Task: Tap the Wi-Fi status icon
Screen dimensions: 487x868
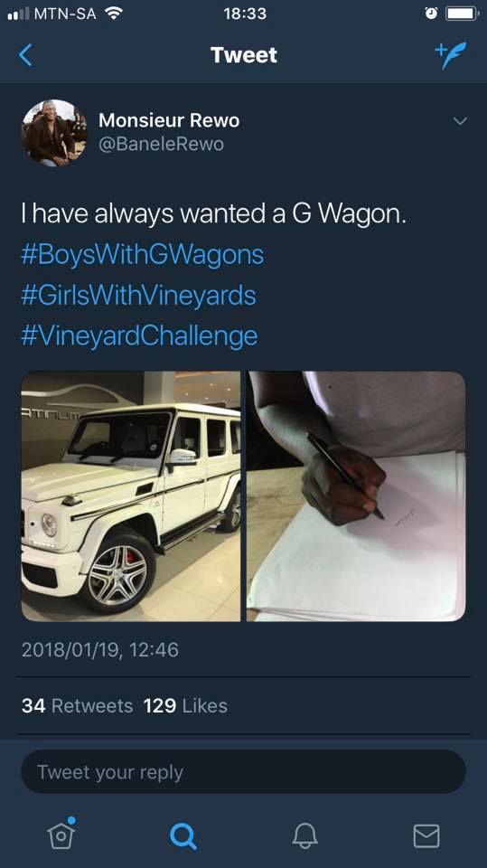Action: click(x=114, y=14)
